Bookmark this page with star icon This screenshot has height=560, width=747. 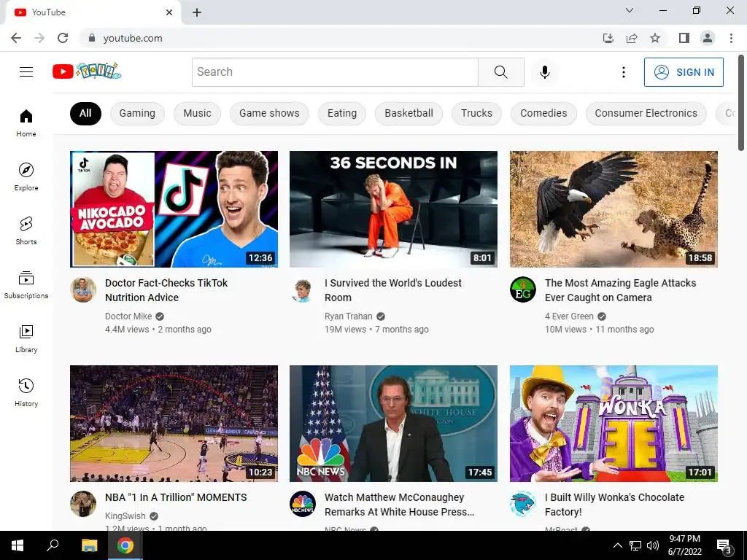(x=655, y=38)
